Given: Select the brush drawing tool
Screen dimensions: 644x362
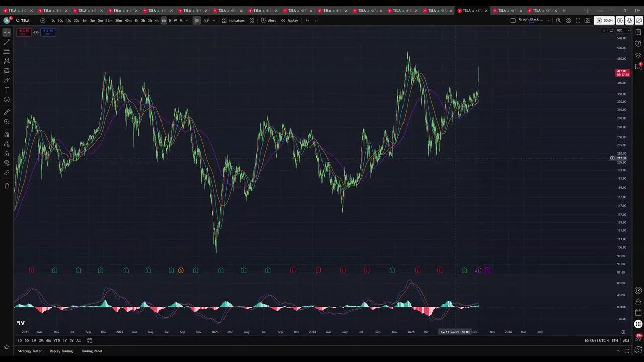Looking at the screenshot, I should pos(7,80).
